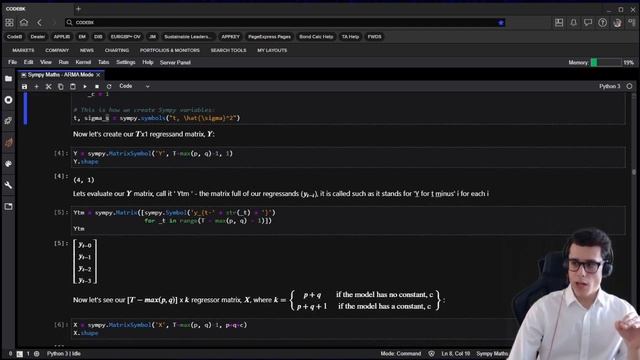The height and width of the screenshot is (360, 640).
Task: Open the commands palette sidebar icon
Action: click(9, 164)
